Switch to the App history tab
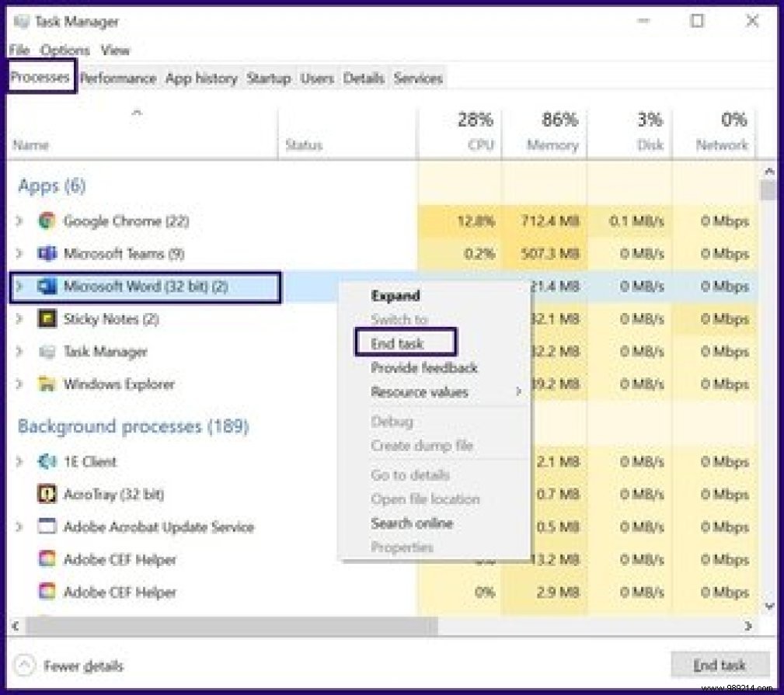 pyautogui.click(x=201, y=78)
